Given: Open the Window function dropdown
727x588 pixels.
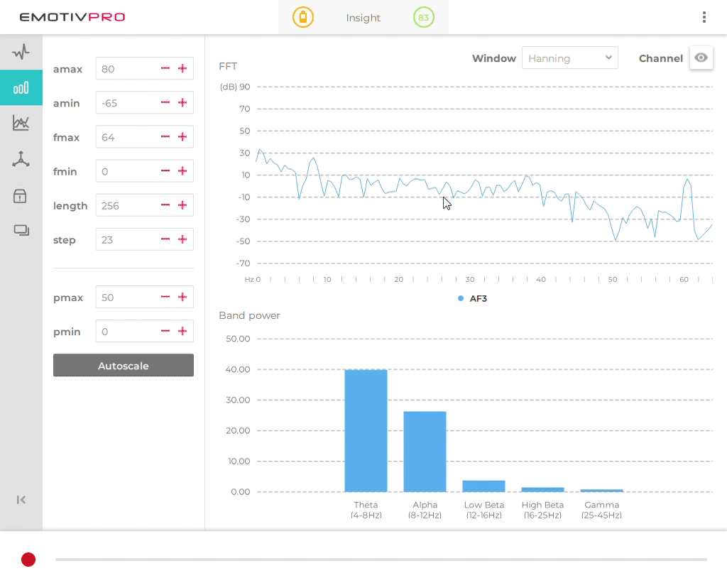Looking at the screenshot, I should tap(569, 58).
